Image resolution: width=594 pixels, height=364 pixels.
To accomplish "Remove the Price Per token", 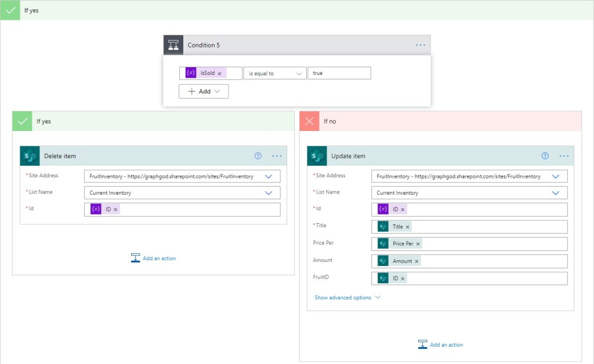I will coord(418,244).
